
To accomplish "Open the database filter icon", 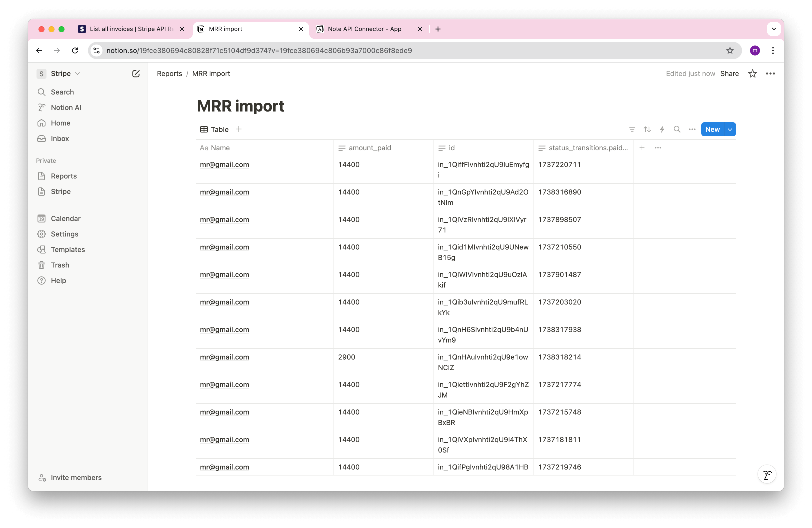I will (632, 129).
